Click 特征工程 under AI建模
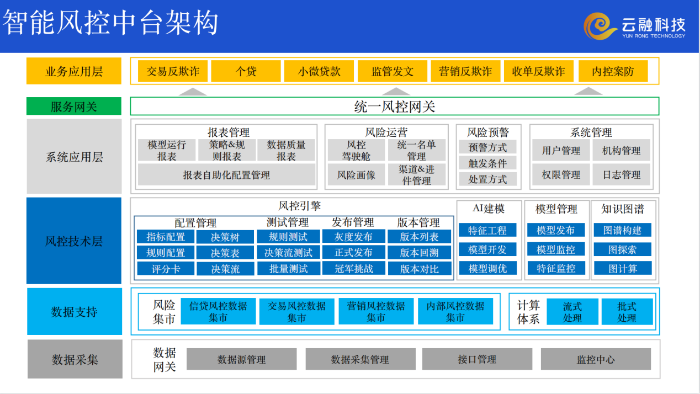 tap(488, 230)
